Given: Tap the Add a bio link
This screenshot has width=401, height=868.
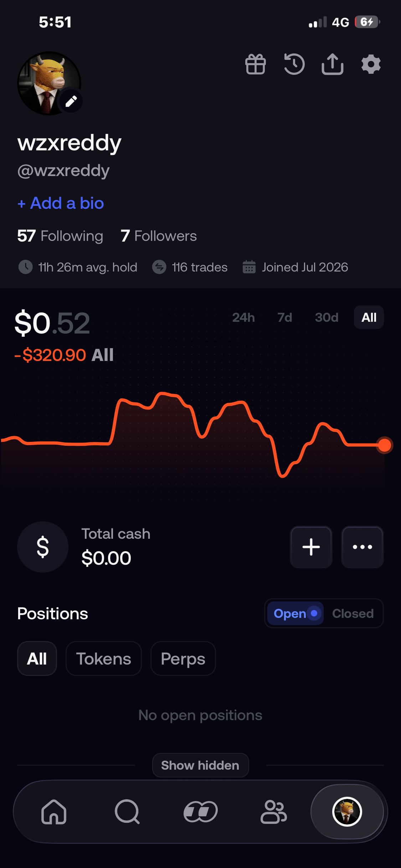Looking at the screenshot, I should pyautogui.click(x=61, y=203).
